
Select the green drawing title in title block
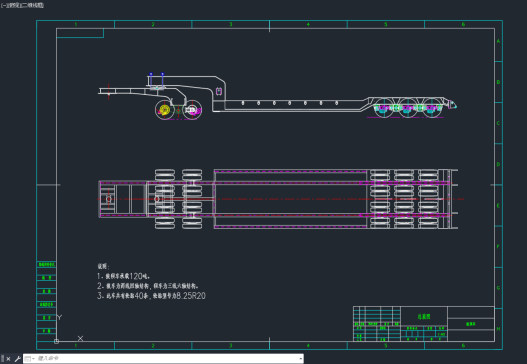coord(424,316)
